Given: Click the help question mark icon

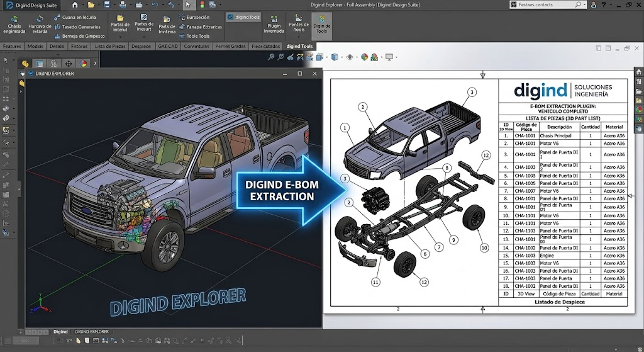Looking at the screenshot, I should 604,5.
